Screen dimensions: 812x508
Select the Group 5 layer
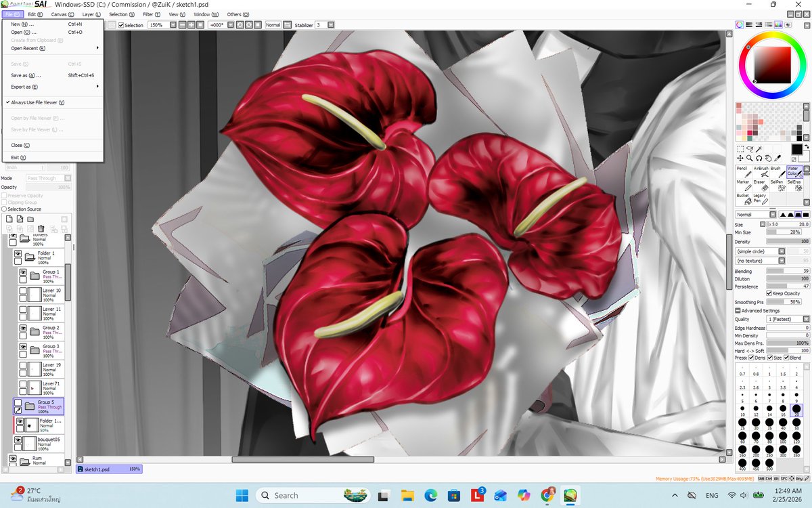(39, 406)
